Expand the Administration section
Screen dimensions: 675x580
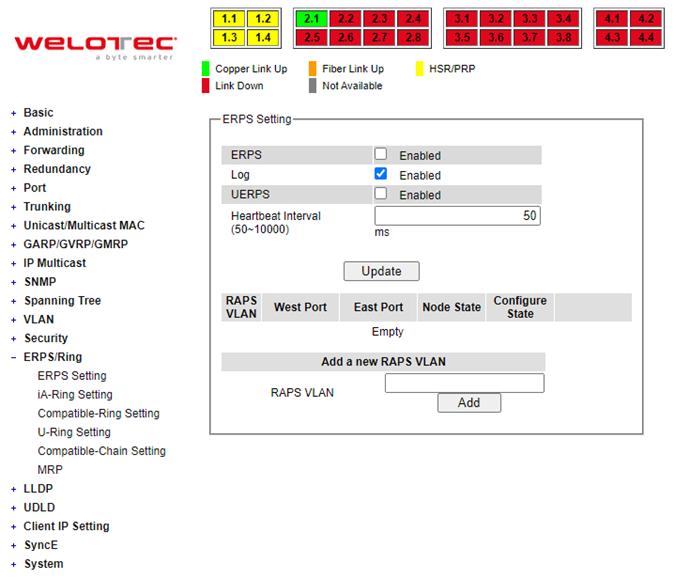[63, 131]
